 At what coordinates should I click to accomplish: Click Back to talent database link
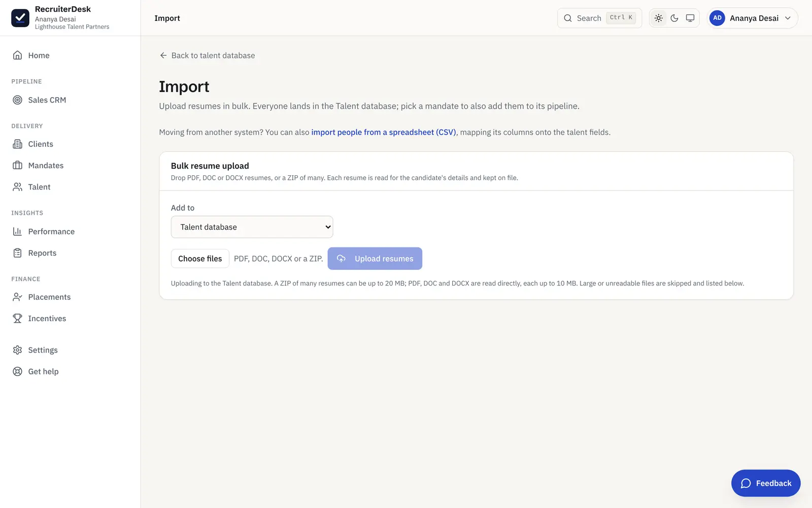(x=207, y=55)
